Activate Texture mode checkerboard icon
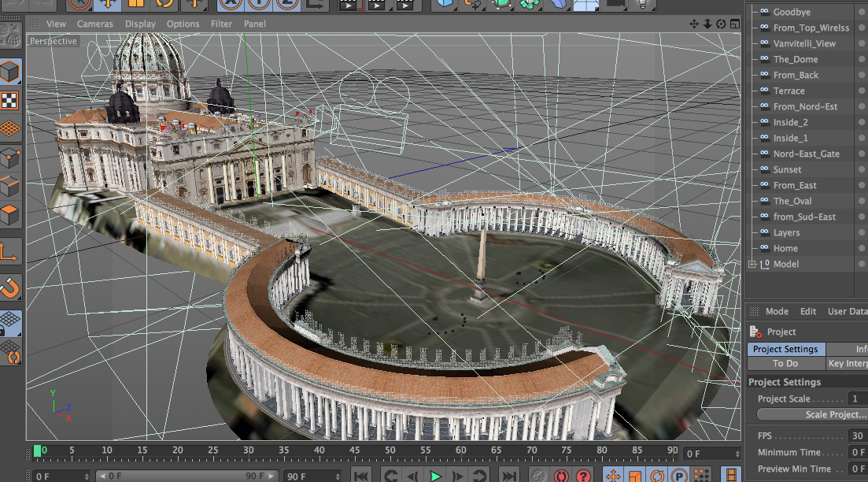Viewport: 868px width, 482px height. (10, 100)
